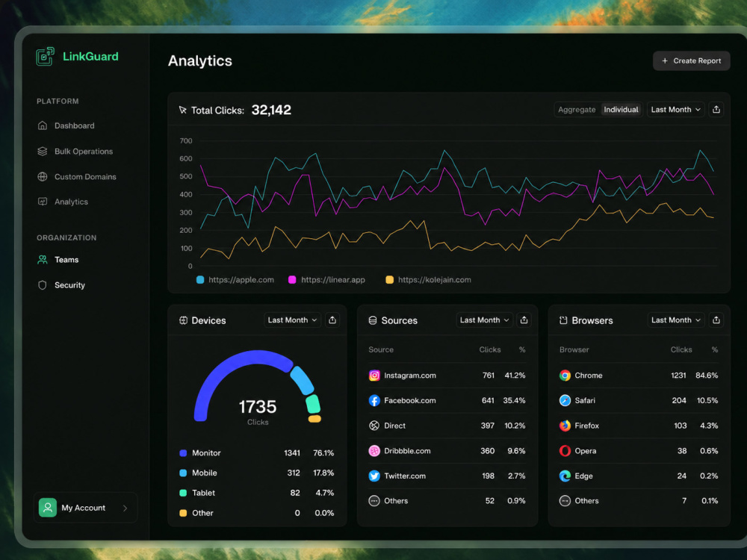Viewport: 747px width, 560px height.
Task: Open Sources Last Month dropdown
Action: click(485, 320)
